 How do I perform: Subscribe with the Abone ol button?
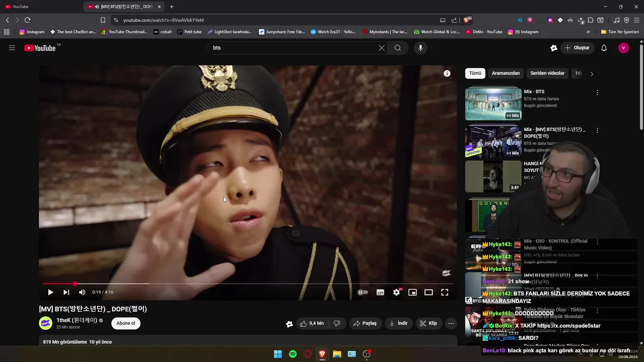[126, 323]
